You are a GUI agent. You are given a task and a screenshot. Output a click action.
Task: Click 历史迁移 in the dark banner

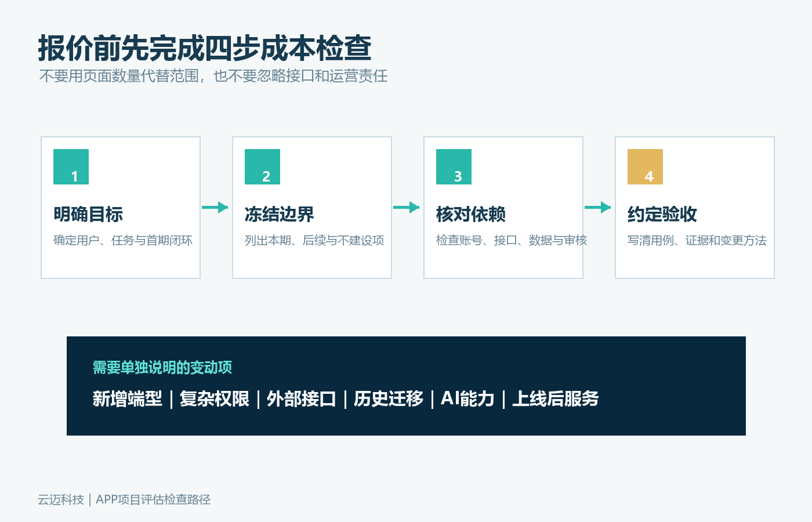tap(389, 398)
